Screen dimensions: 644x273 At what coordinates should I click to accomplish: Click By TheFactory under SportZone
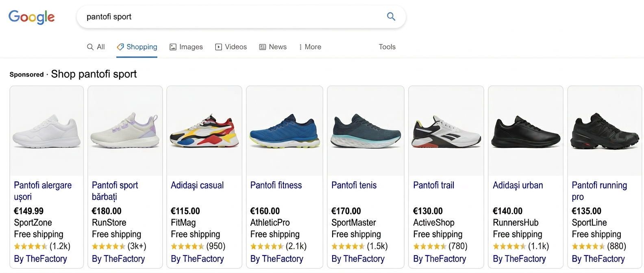(x=40, y=259)
